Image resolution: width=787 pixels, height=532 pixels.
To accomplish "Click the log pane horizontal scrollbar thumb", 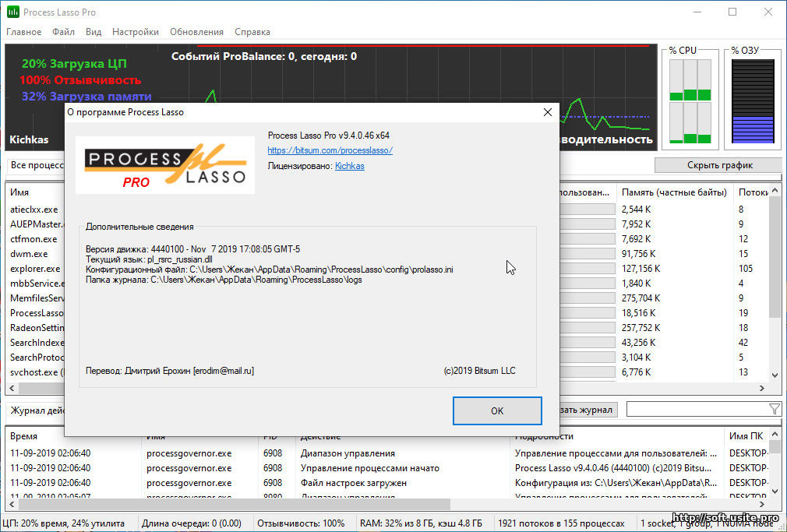I will [235, 504].
